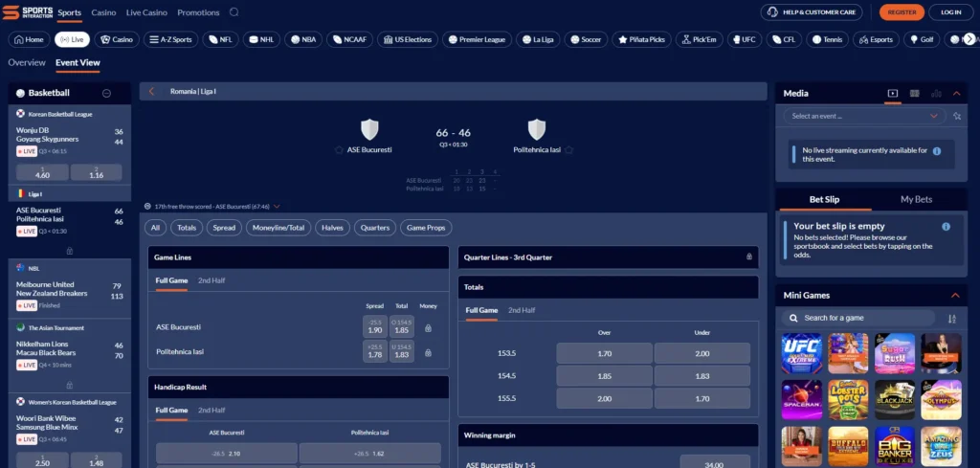Viewport: 980px width, 468px height.
Task: Open A-Z Sports menu
Action: point(170,39)
